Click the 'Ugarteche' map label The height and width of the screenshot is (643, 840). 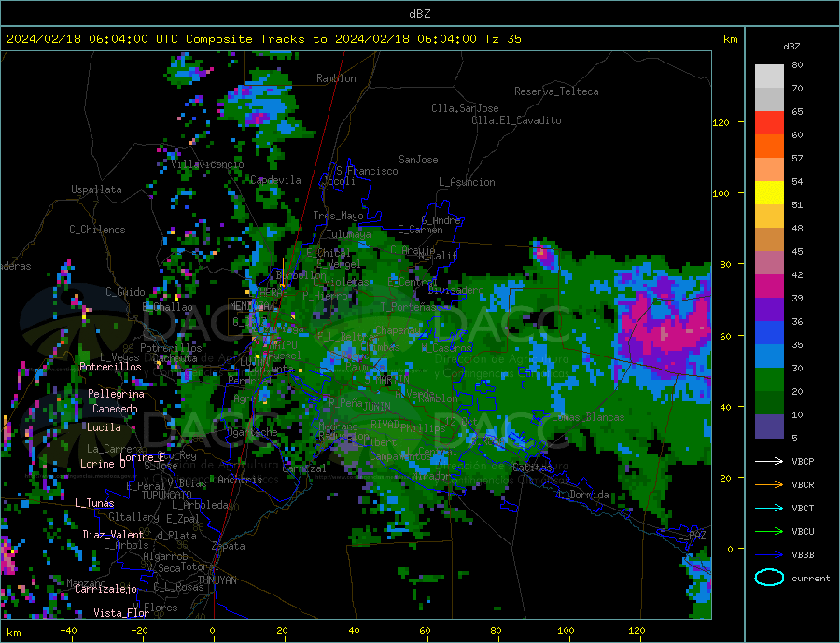pos(252,432)
